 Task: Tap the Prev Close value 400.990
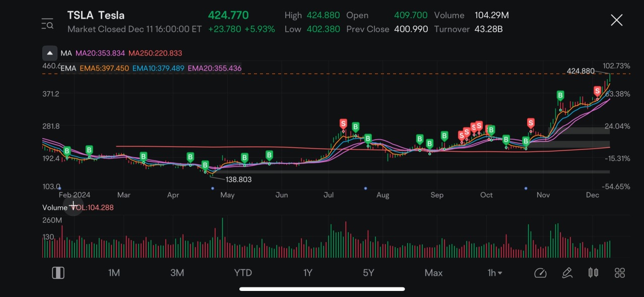tap(411, 29)
